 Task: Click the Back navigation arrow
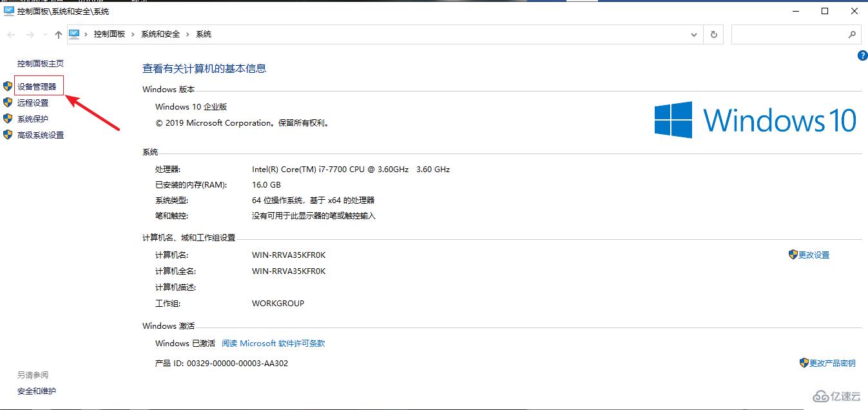tap(11, 35)
